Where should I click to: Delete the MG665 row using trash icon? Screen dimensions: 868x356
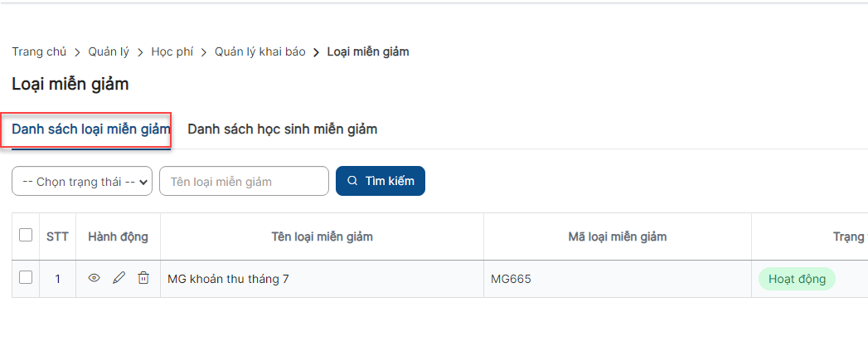click(x=143, y=278)
